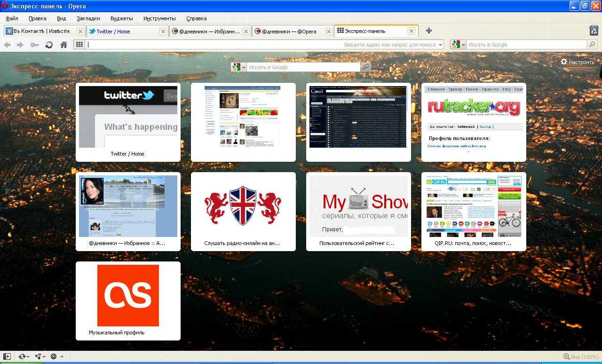Close the @дневники — @Opera tab

tap(329, 32)
